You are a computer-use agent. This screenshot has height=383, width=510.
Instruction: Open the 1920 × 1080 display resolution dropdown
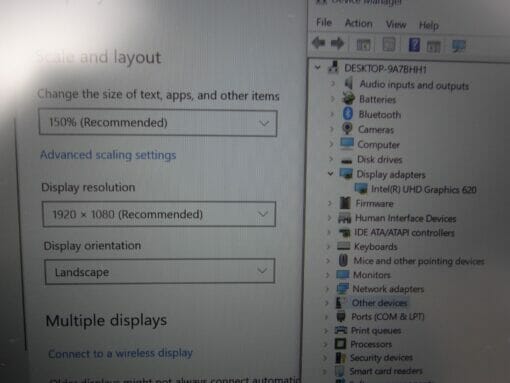click(x=159, y=214)
